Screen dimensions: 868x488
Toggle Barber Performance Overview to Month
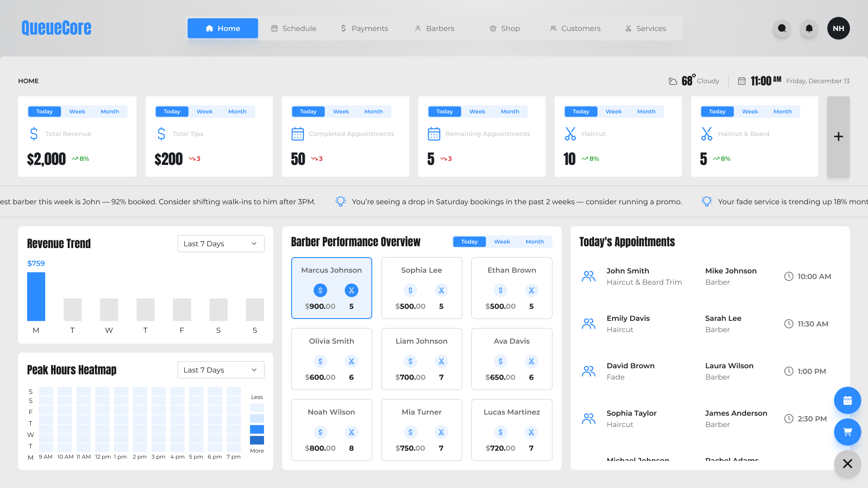[x=534, y=242]
